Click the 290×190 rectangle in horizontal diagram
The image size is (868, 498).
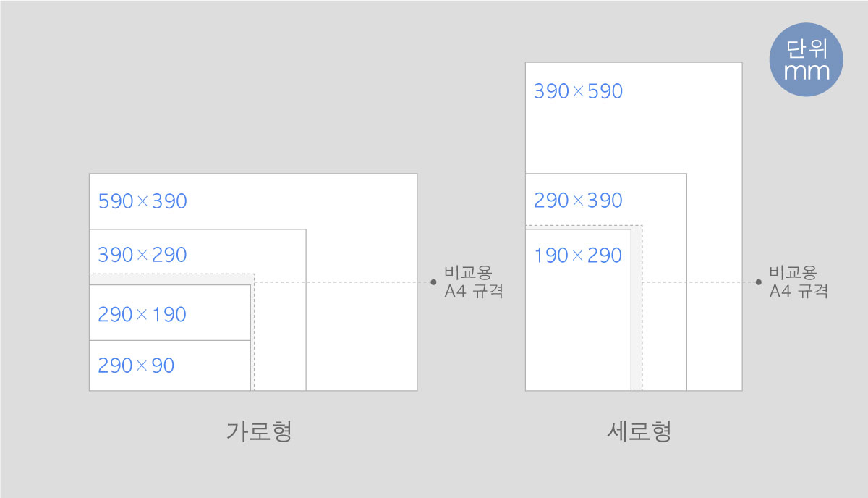coord(170,313)
